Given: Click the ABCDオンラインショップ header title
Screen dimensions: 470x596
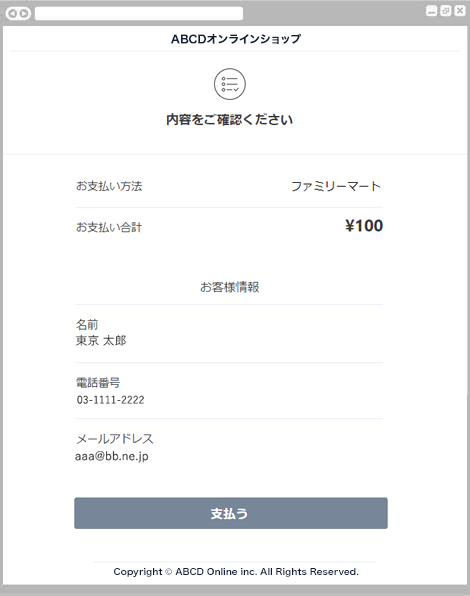Looking at the screenshot, I should point(236,39).
